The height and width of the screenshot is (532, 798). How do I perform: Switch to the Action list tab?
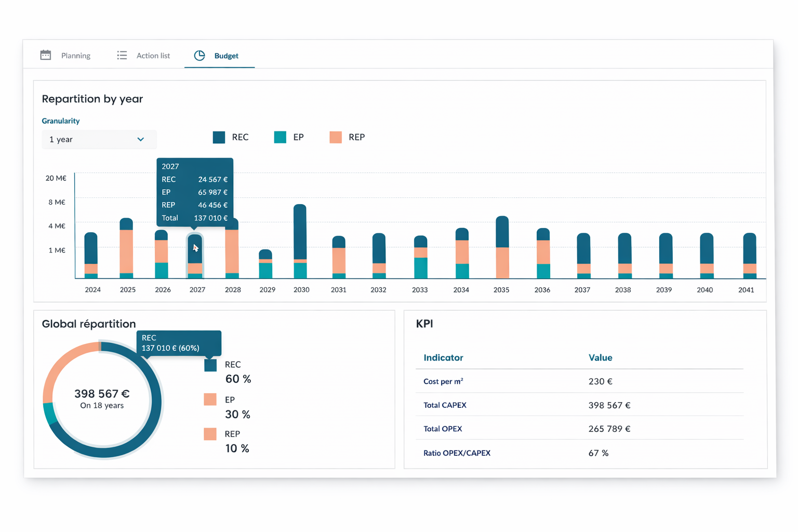pos(153,56)
